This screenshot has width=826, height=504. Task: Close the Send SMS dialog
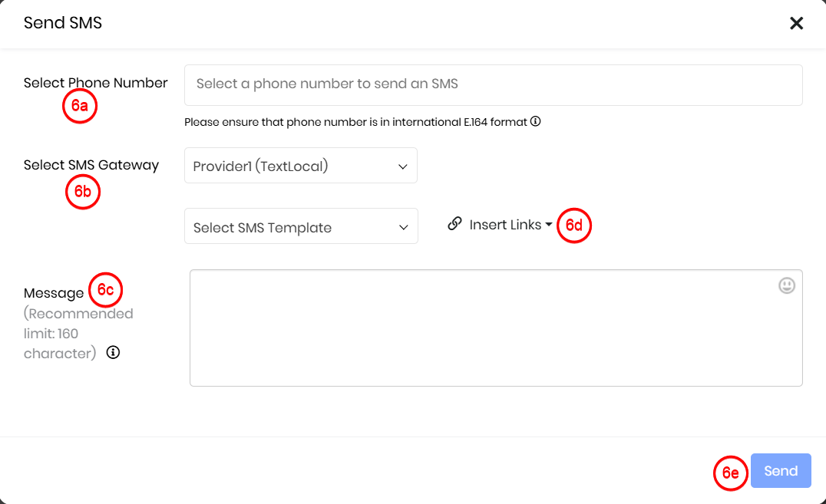click(x=796, y=23)
